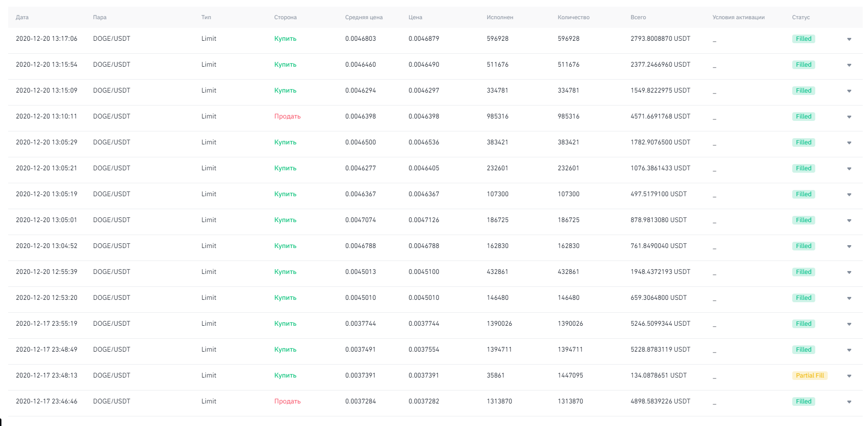Click total 761.8490040 USDT

(x=658, y=246)
